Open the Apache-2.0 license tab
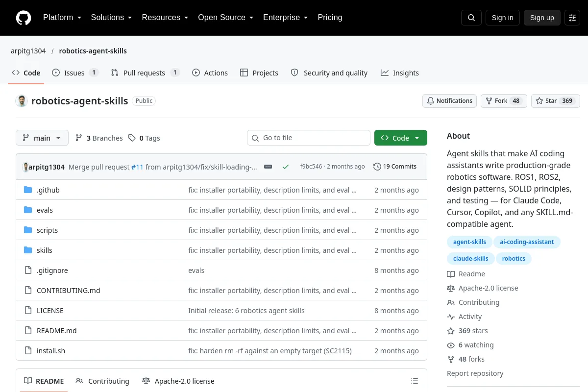 (178, 381)
